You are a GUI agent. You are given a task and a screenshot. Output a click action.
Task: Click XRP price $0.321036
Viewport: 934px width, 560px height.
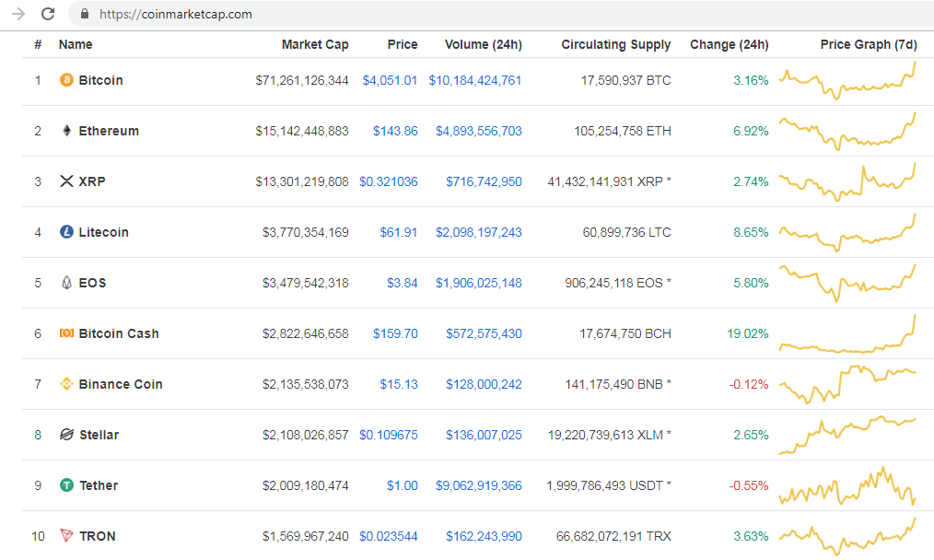389,181
